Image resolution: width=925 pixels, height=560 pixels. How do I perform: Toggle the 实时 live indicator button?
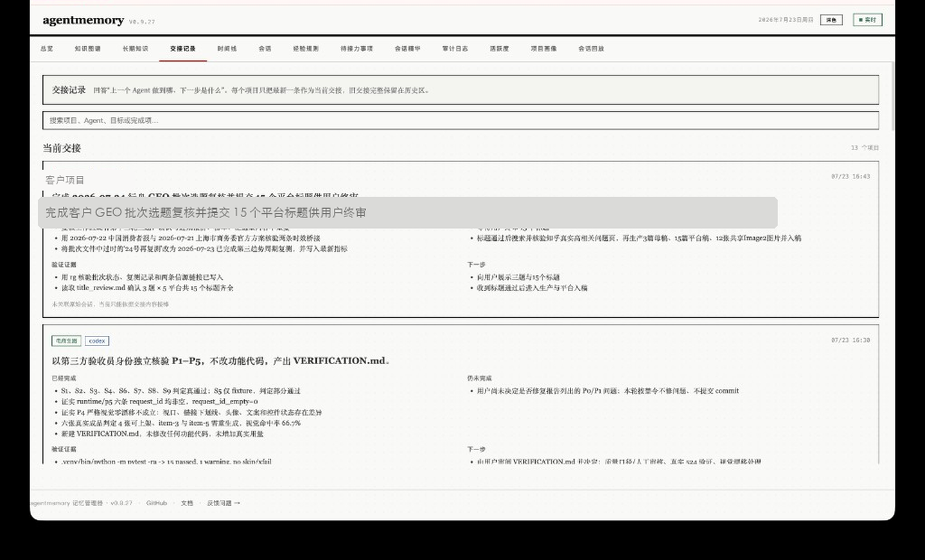pyautogui.click(x=868, y=20)
